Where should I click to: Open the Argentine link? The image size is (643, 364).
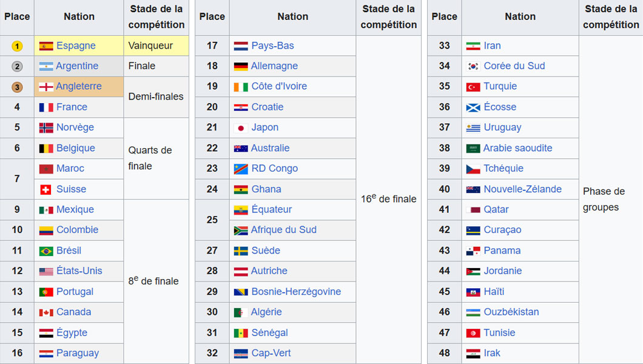pos(77,66)
